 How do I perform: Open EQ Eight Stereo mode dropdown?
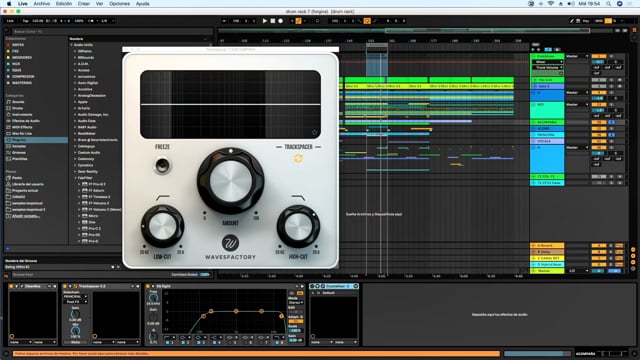(296, 302)
